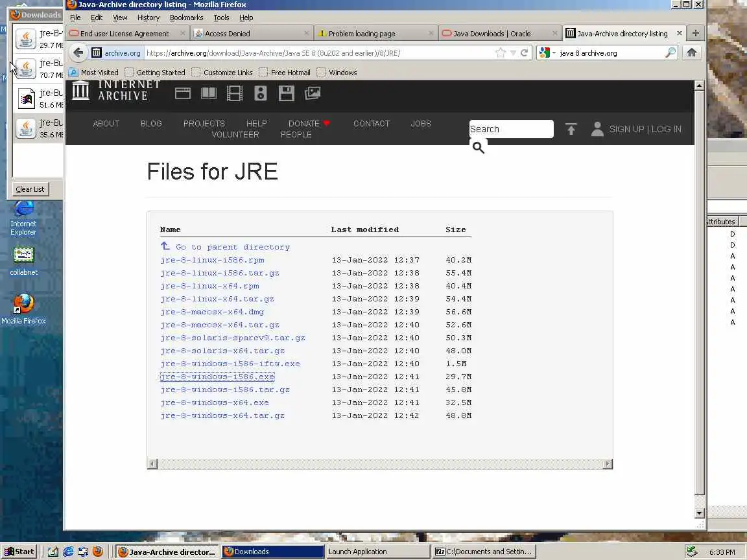Viewport: 747px width, 560px height.
Task: Download jre-8-windows-x64.exe
Action: (215, 403)
